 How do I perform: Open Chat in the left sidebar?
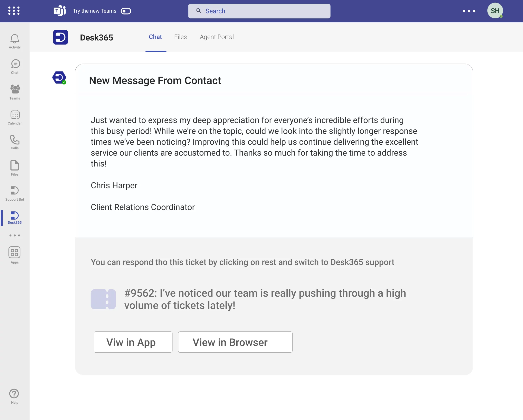point(15,67)
